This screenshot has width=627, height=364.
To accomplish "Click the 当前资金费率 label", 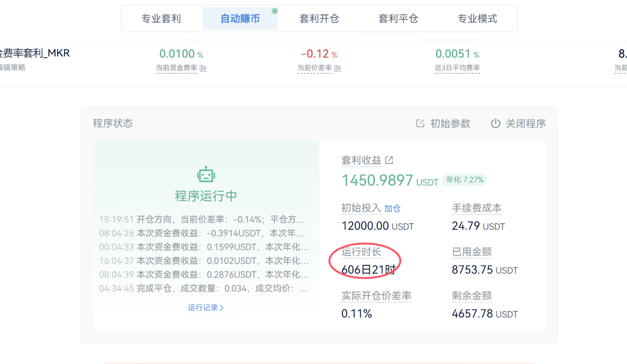I will [x=177, y=68].
